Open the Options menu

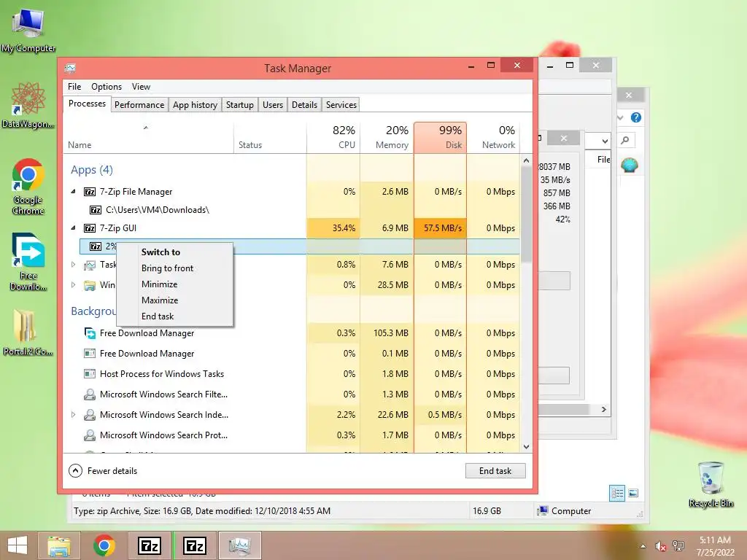(107, 87)
